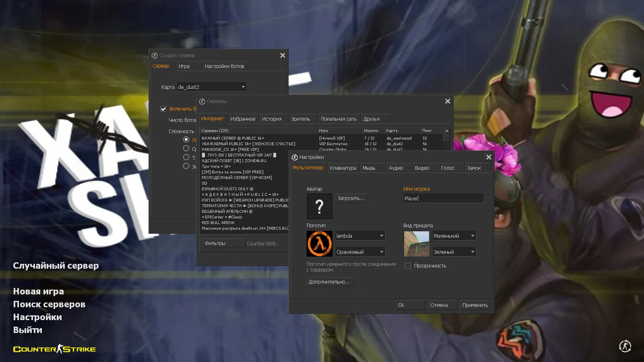Image resolution: width=644 pixels, height=362 pixels.
Task: Open the Избранное tab in server browser
Action: [243, 119]
